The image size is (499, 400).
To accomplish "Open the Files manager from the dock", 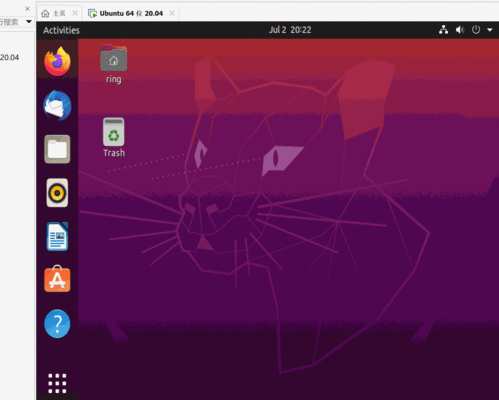I will tap(57, 149).
